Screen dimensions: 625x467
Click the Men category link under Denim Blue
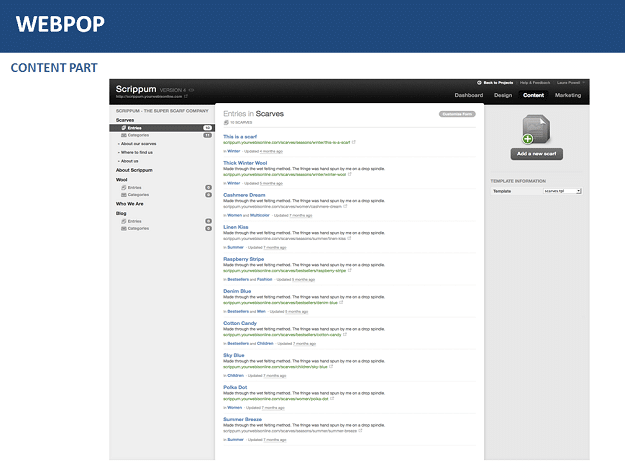(x=261, y=312)
